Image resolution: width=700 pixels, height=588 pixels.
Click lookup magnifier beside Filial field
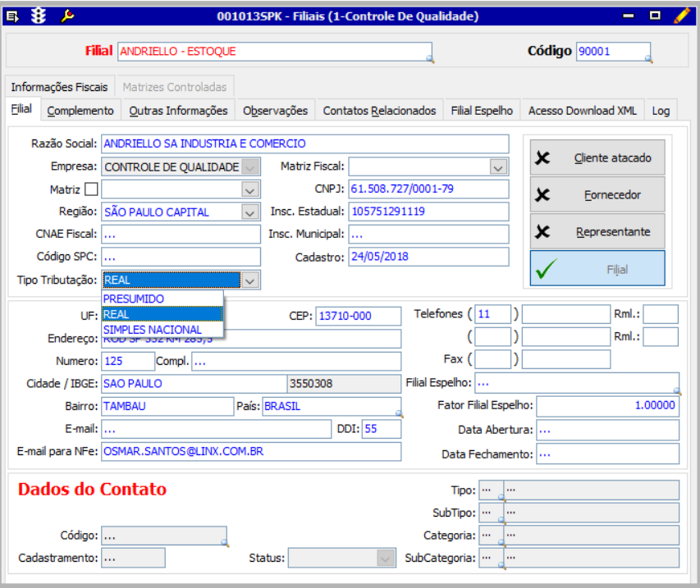click(430, 59)
